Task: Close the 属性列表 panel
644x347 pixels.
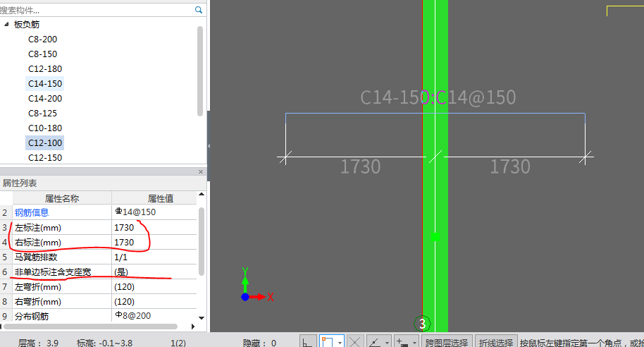Action: tap(201, 171)
